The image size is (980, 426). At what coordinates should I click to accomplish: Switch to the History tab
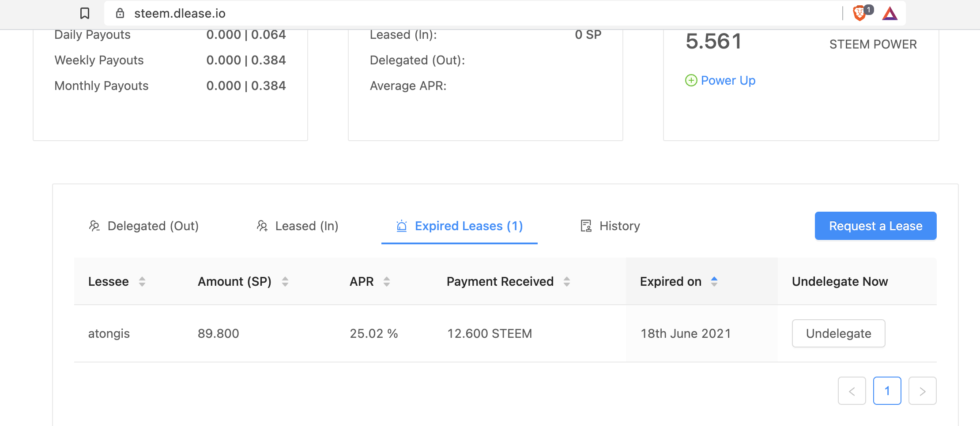pyautogui.click(x=619, y=226)
